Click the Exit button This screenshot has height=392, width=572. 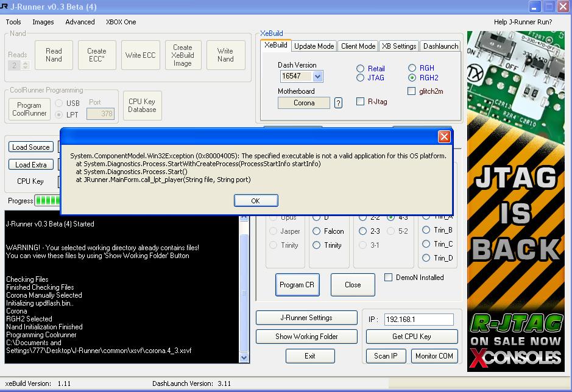tap(310, 356)
